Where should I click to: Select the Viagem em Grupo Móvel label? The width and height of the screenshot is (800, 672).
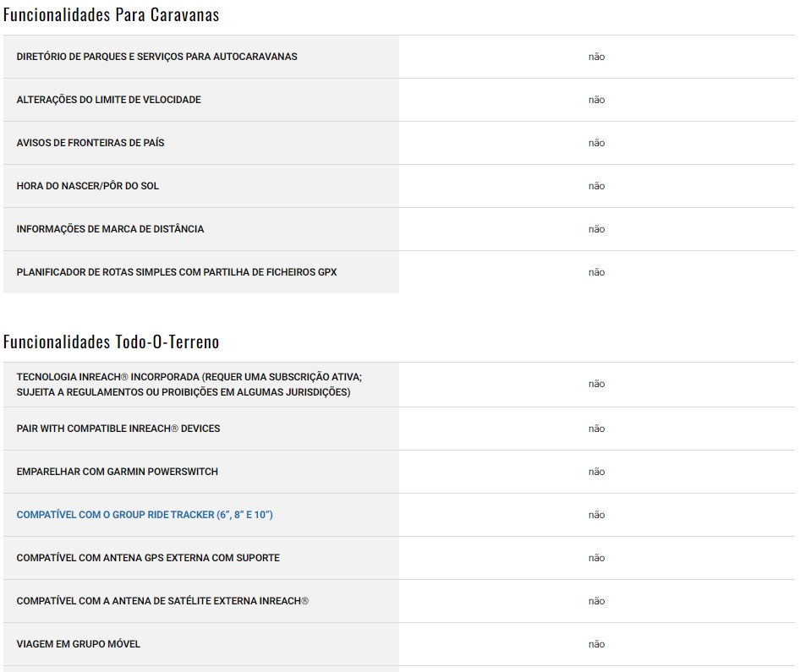click(78, 644)
